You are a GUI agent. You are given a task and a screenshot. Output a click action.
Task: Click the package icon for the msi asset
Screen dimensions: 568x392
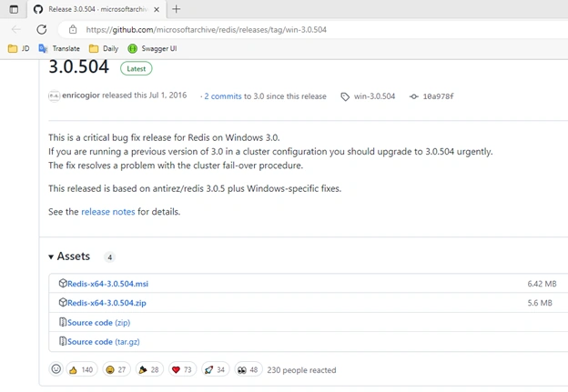click(63, 283)
